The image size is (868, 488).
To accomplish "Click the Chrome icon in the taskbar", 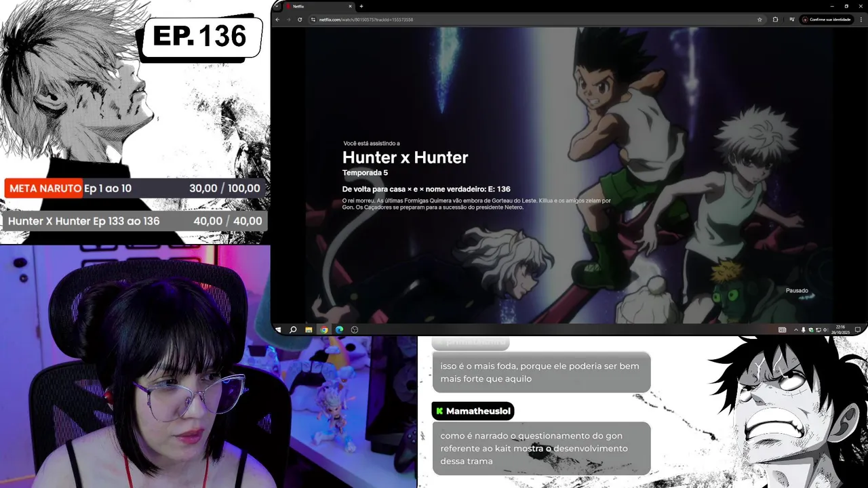I will click(x=324, y=329).
